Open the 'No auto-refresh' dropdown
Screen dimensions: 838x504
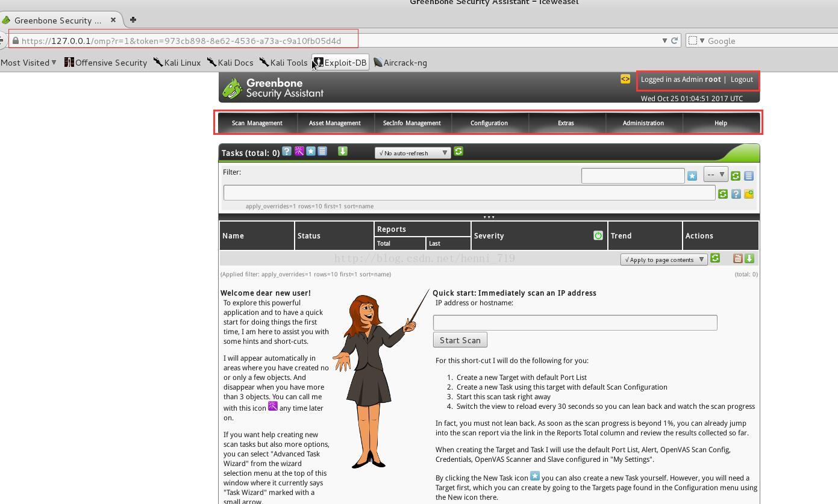pyautogui.click(x=413, y=153)
